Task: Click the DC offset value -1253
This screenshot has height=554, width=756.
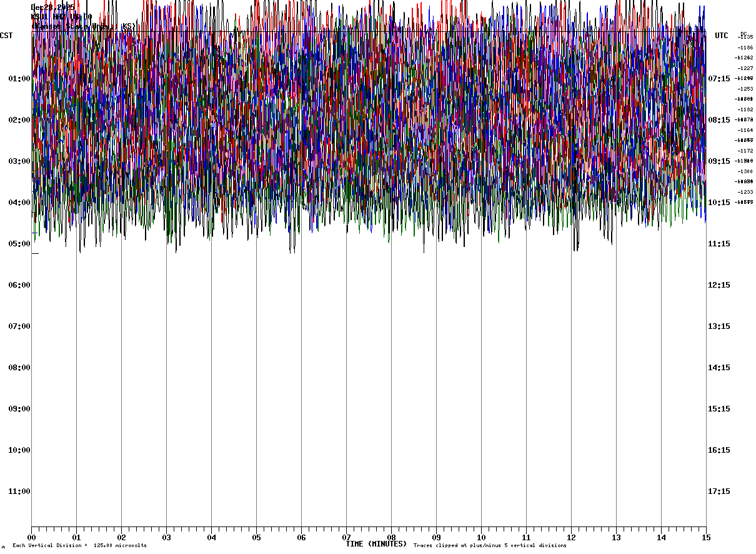Action: (x=745, y=89)
